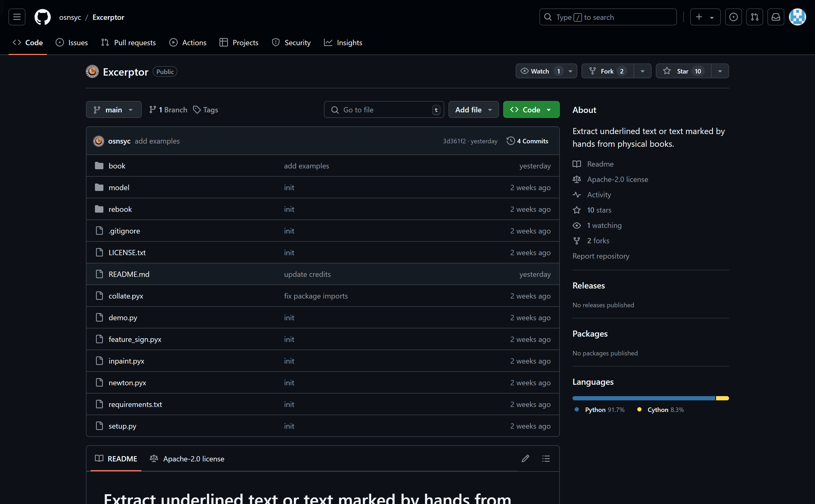
Task: Open the green Code dropdown
Action: (531, 110)
